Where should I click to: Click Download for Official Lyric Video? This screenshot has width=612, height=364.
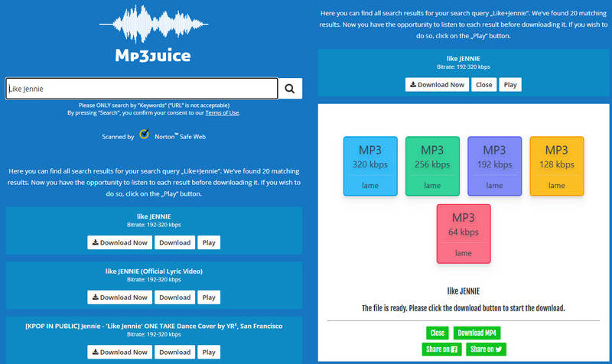[175, 297]
